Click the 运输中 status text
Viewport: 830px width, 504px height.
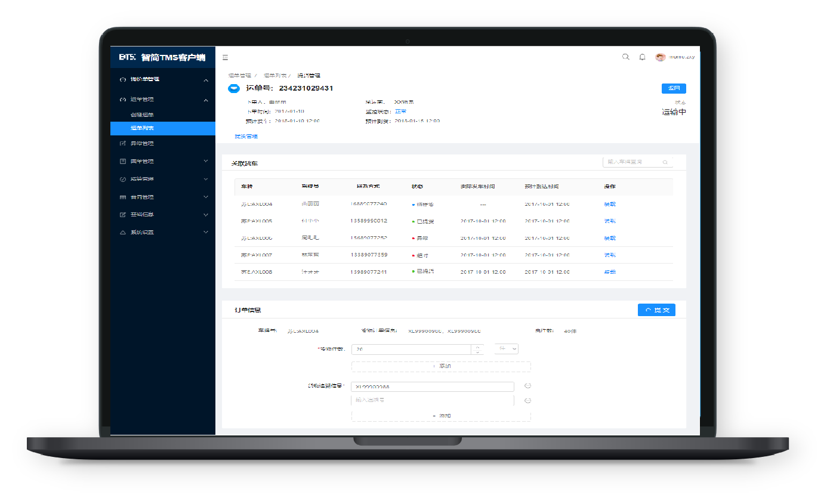pyautogui.click(x=674, y=112)
